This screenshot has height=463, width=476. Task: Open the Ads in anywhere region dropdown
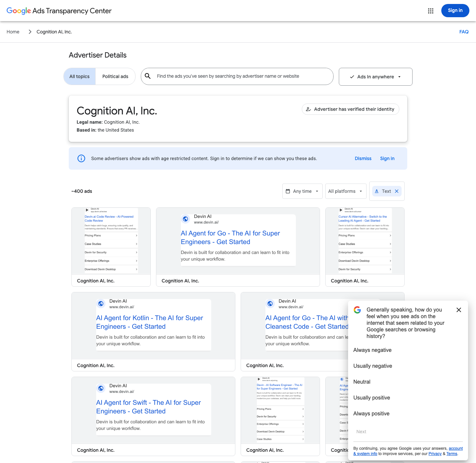tap(376, 77)
